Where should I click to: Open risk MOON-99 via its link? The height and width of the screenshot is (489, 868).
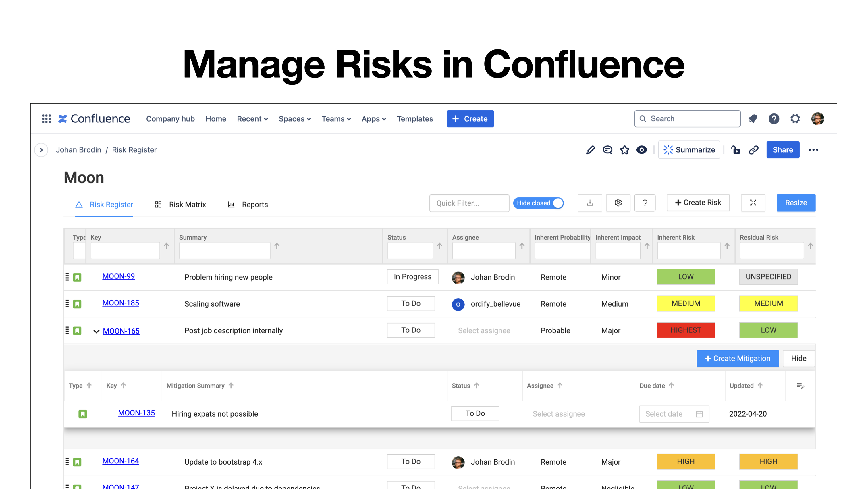coord(118,276)
